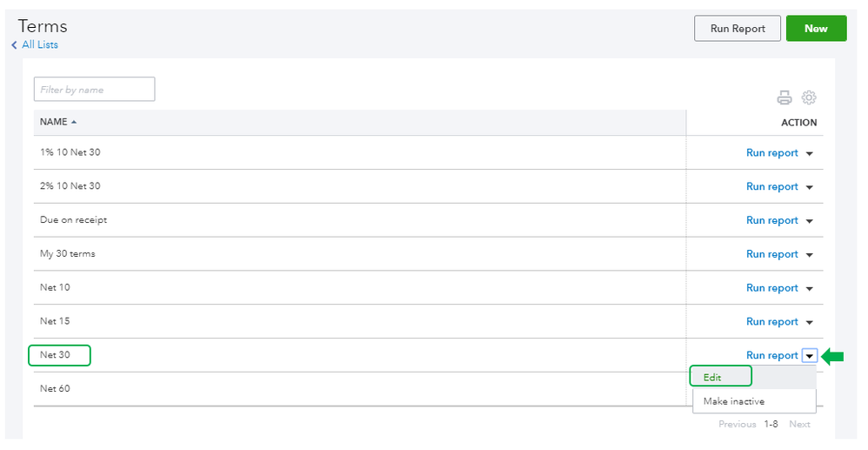Expand action dropdown for 1% 10 Net 30
Screen dimensions: 868x450
[x=810, y=153]
